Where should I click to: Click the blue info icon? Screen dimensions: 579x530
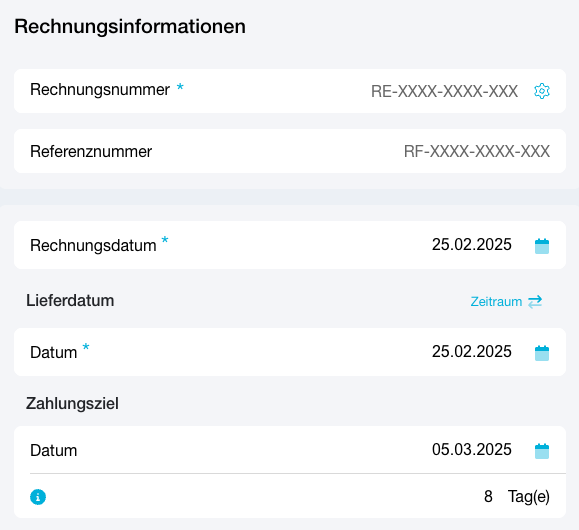(38, 497)
